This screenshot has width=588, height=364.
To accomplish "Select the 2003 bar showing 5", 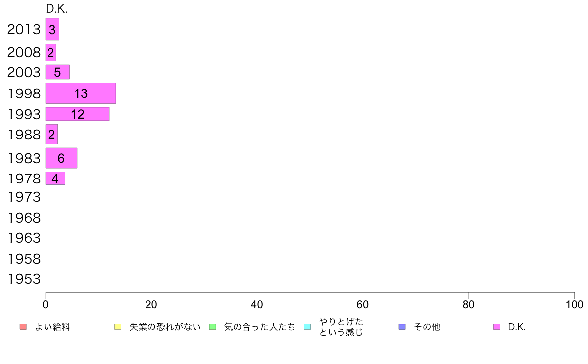I will (x=58, y=72).
